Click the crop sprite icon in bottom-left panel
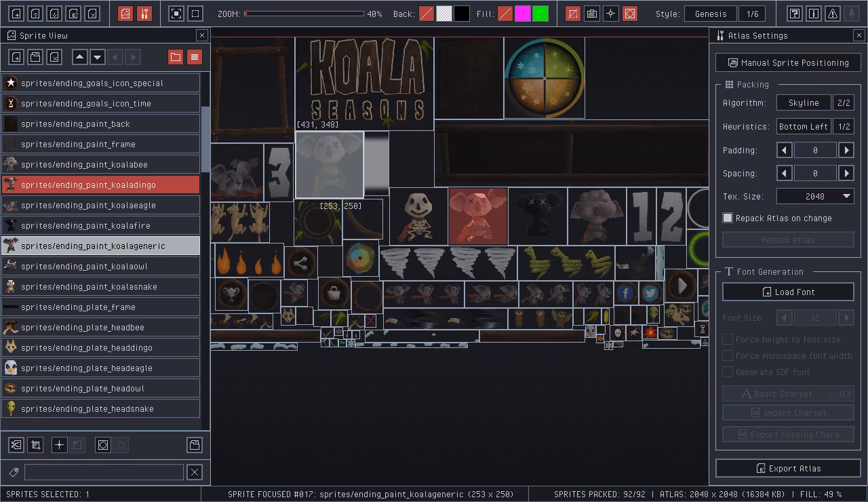 [x=35, y=445]
